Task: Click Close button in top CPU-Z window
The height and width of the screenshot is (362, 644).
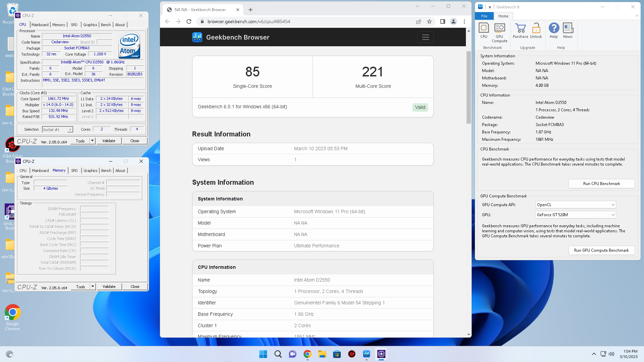Action: (135, 141)
